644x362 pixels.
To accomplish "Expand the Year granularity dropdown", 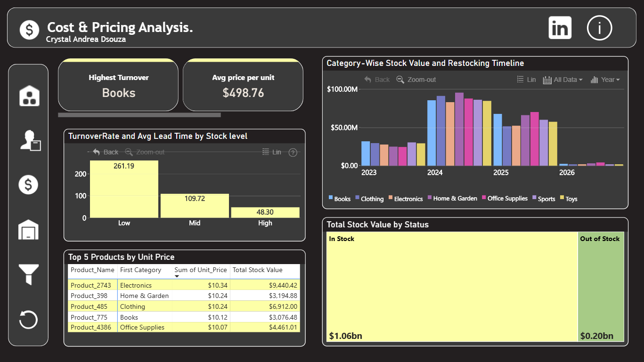I will click(605, 80).
